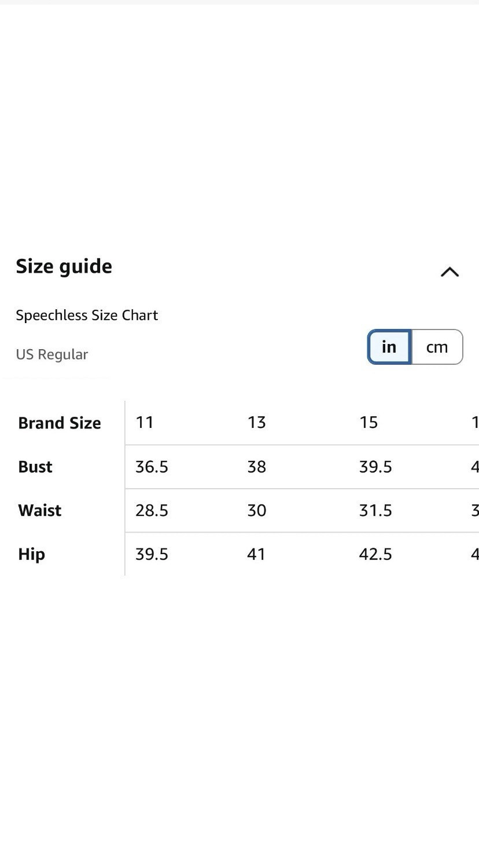479x868 pixels.
Task: Tap hip value 41 for size 13
Action: coord(256,554)
